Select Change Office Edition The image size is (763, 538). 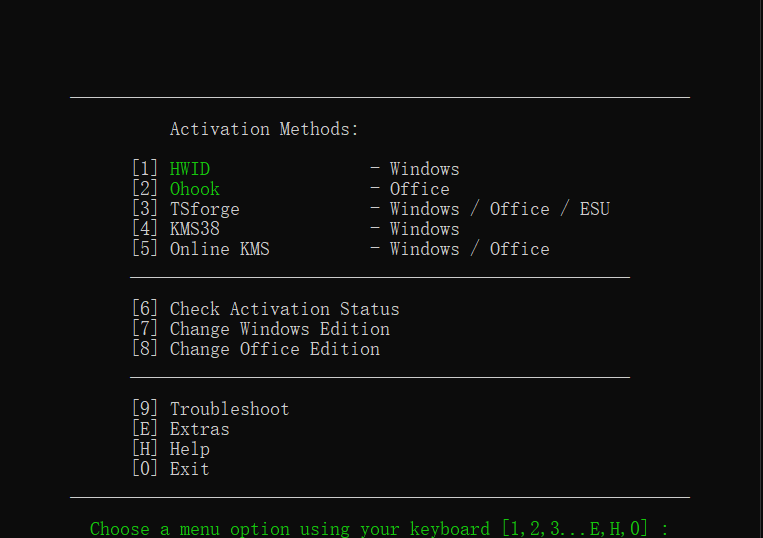click(x=275, y=349)
